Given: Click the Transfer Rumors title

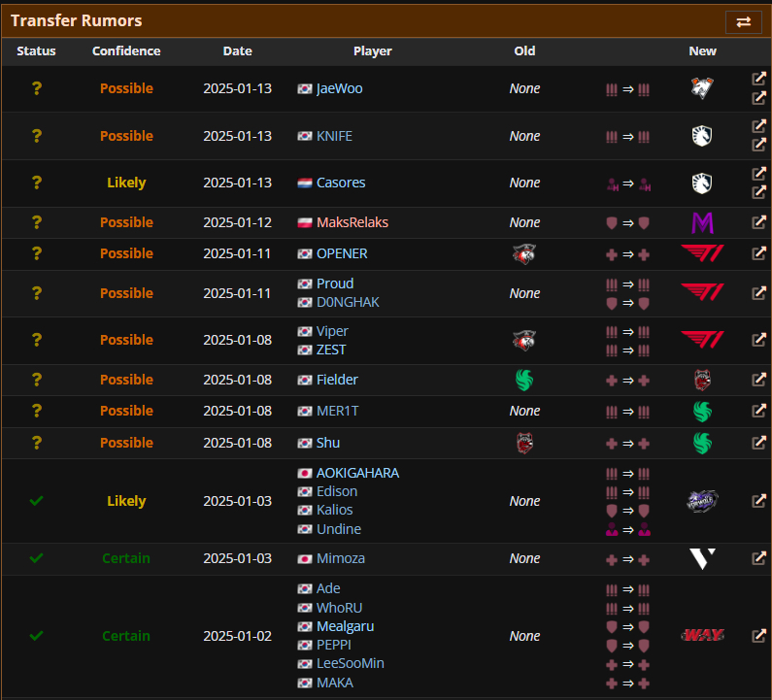Looking at the screenshot, I should [x=77, y=20].
